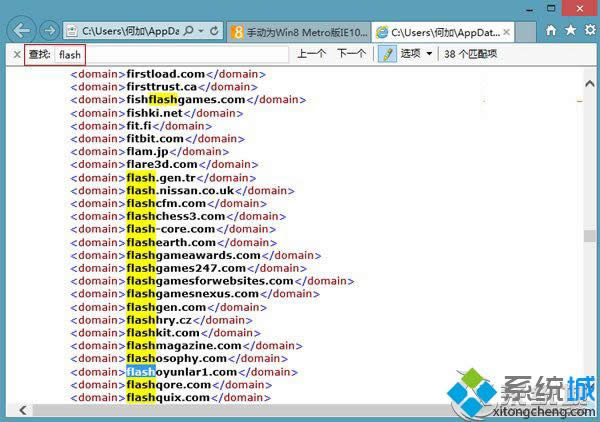600x422 pixels.
Task: Click the flashquix.com domain entry
Action: click(x=170, y=398)
